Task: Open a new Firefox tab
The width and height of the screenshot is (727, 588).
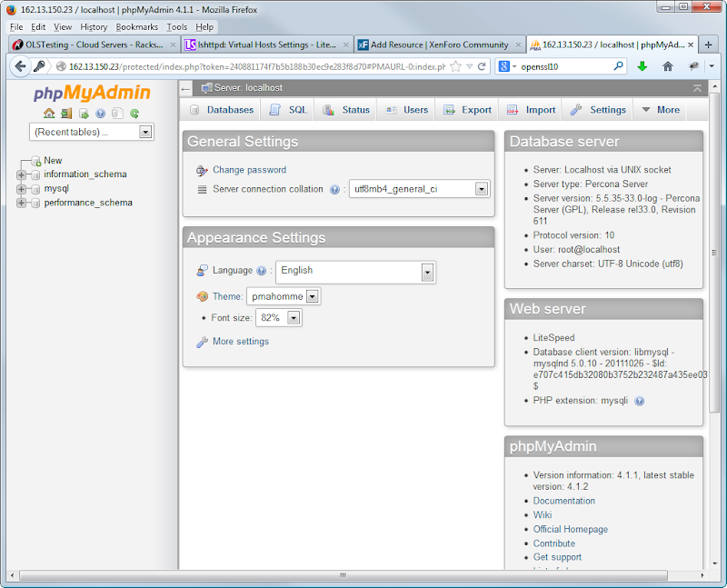Action: [x=708, y=45]
